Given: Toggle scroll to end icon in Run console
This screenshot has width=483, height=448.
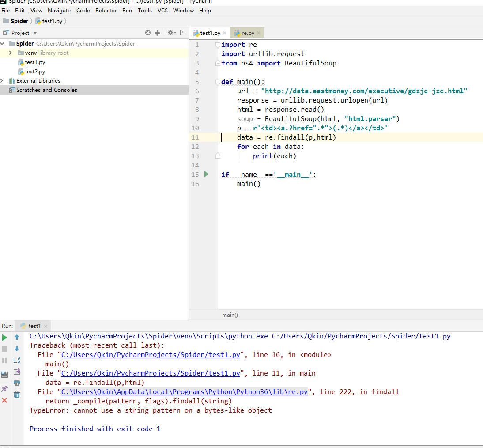Looking at the screenshot, I should pyautogui.click(x=17, y=372).
